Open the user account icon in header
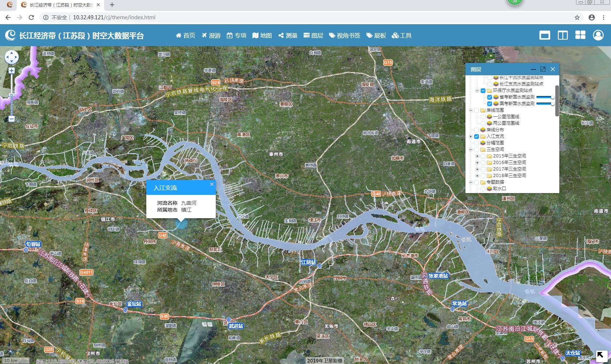Viewport: 611px width, 364px height. (x=598, y=35)
